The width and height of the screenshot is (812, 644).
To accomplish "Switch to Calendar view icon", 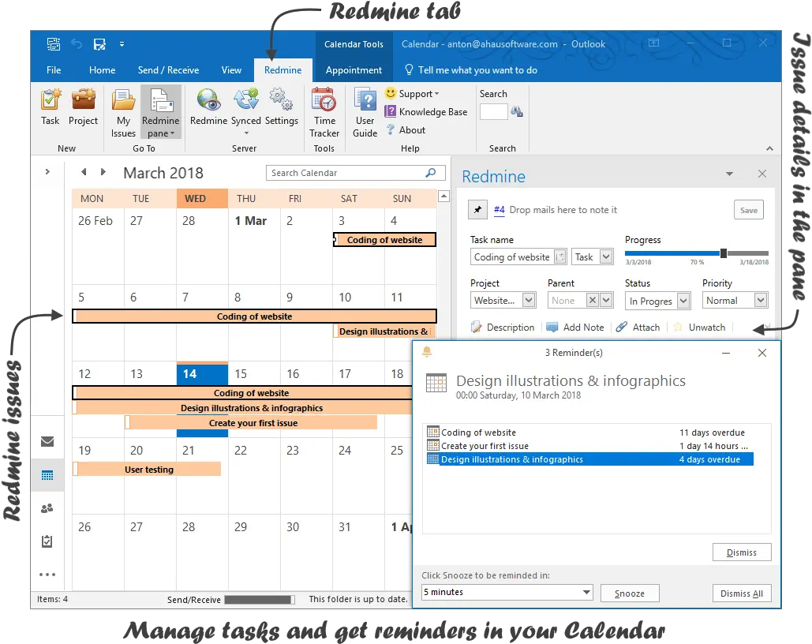I will pos(47,475).
